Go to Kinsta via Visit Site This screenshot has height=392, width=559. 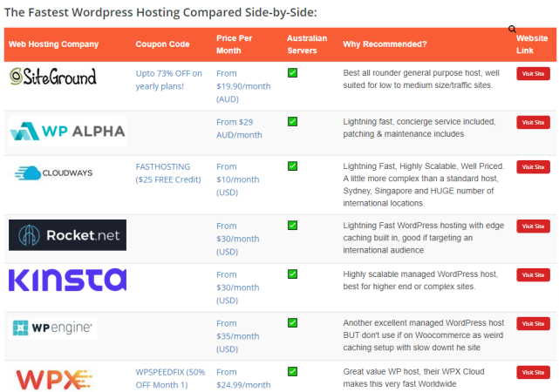[533, 275]
